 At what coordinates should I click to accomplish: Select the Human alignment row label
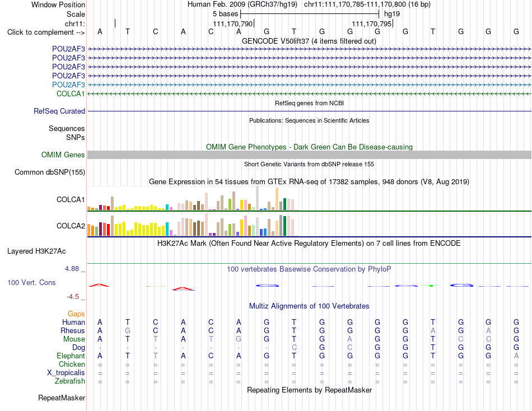pos(73,323)
